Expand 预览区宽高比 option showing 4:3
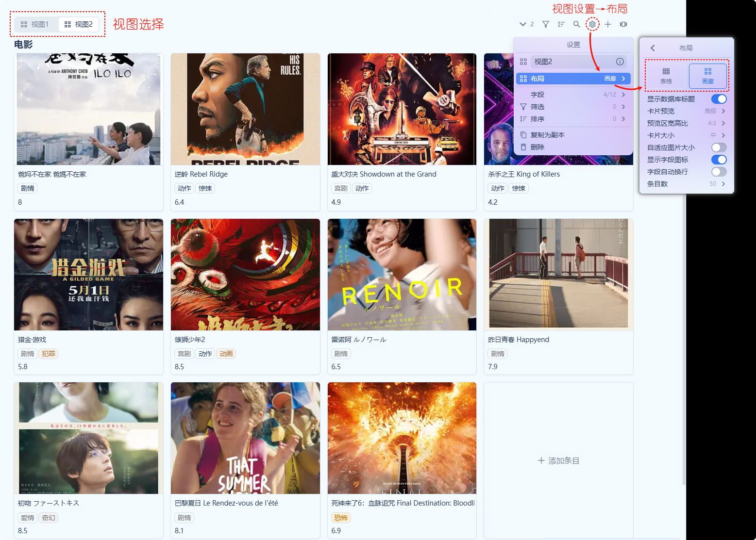Image resolution: width=756 pixels, height=540 pixels. pyautogui.click(x=687, y=123)
